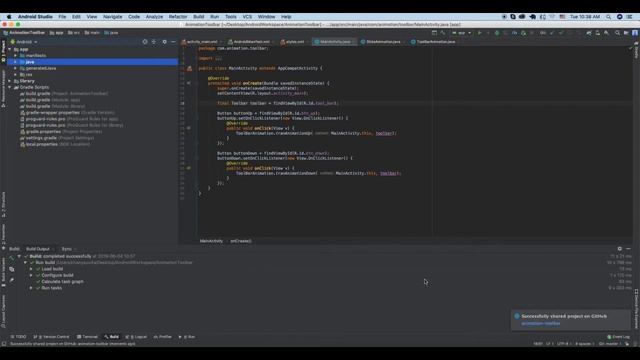Open macOS Spotlight search in menu bar
Viewport: 640px width, 360px height.
pos(609,17)
